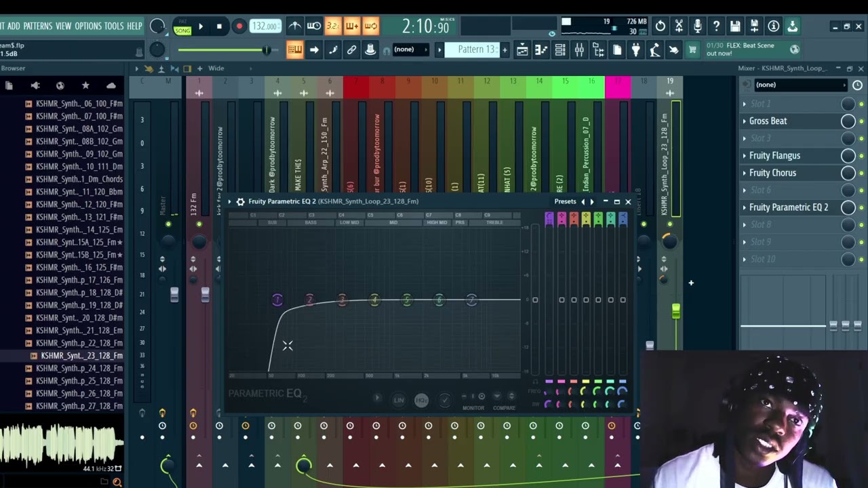Viewport: 868px width, 488px height.
Task: Toggle Fruity Parametric EQ 2 enable circle
Action: pos(848,207)
